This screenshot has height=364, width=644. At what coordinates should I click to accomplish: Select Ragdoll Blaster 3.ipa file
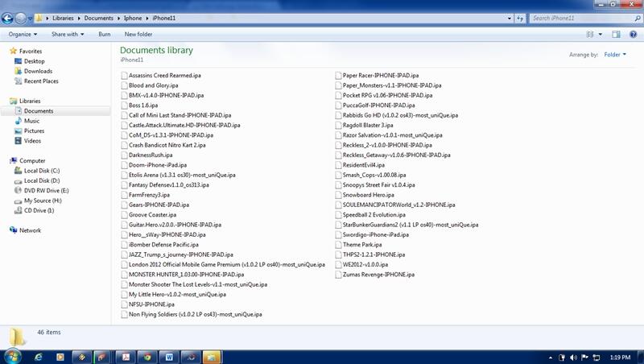365,126
